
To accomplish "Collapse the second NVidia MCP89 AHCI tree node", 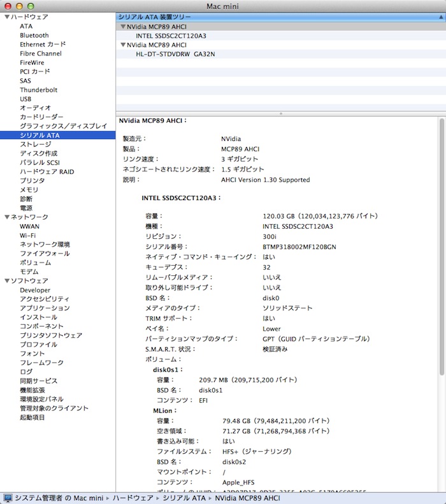I will tap(122, 45).
